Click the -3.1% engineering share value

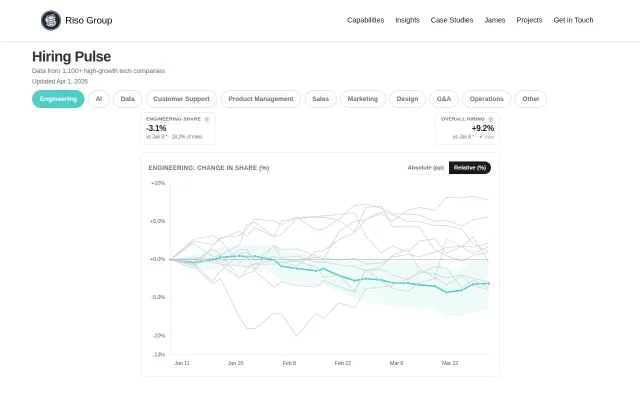tap(156, 128)
